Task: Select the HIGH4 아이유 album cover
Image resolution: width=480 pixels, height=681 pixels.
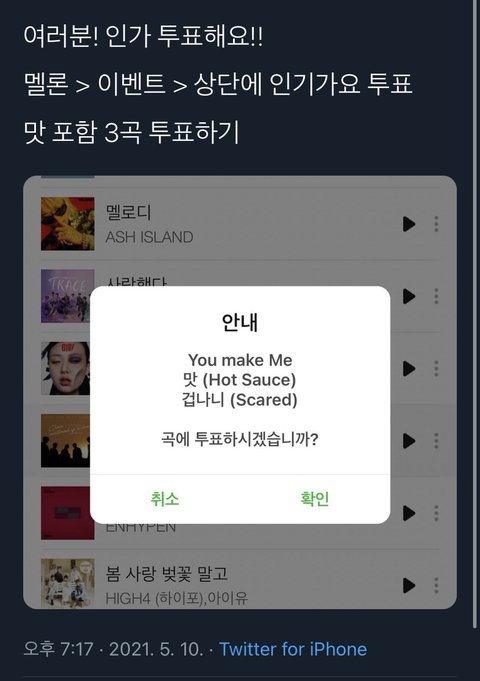Action: point(67,583)
